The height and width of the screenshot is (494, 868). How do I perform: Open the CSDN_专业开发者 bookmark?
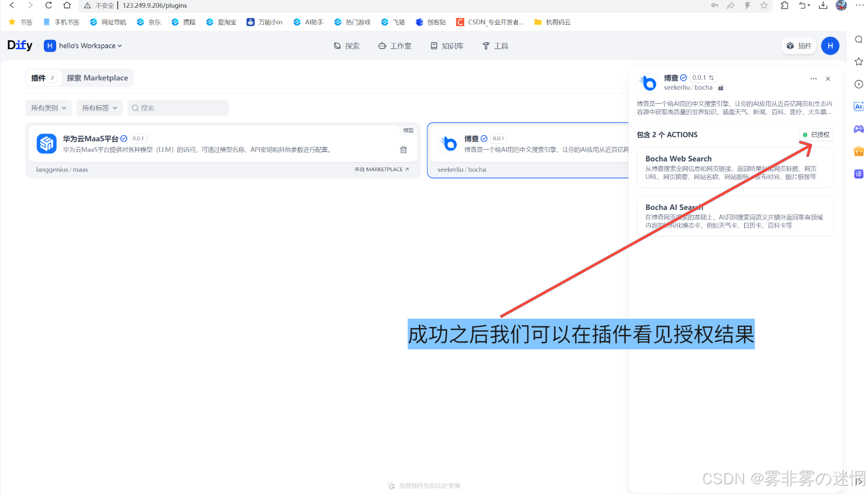[490, 22]
